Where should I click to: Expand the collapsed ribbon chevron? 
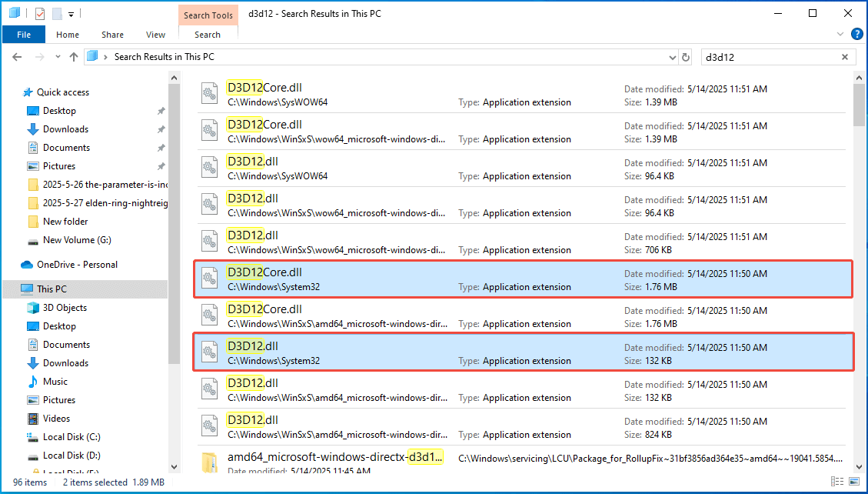(x=840, y=34)
